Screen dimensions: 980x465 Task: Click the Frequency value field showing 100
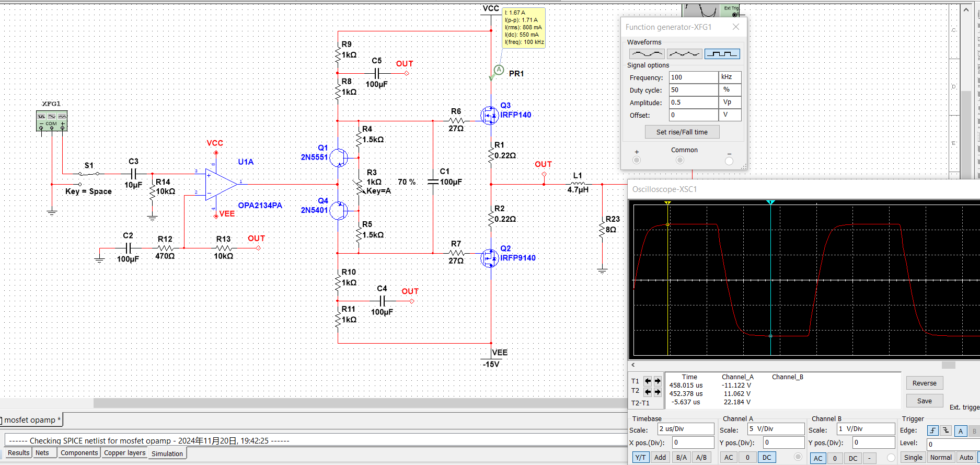tap(694, 77)
